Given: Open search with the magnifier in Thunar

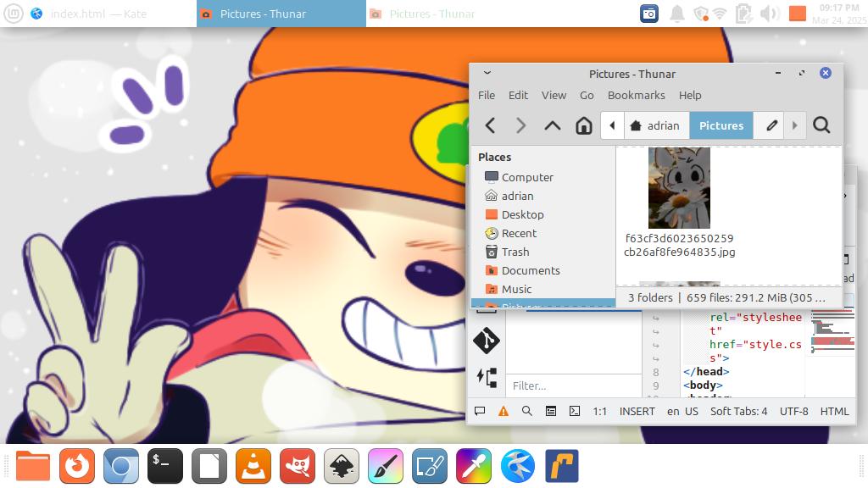Looking at the screenshot, I should (x=821, y=125).
